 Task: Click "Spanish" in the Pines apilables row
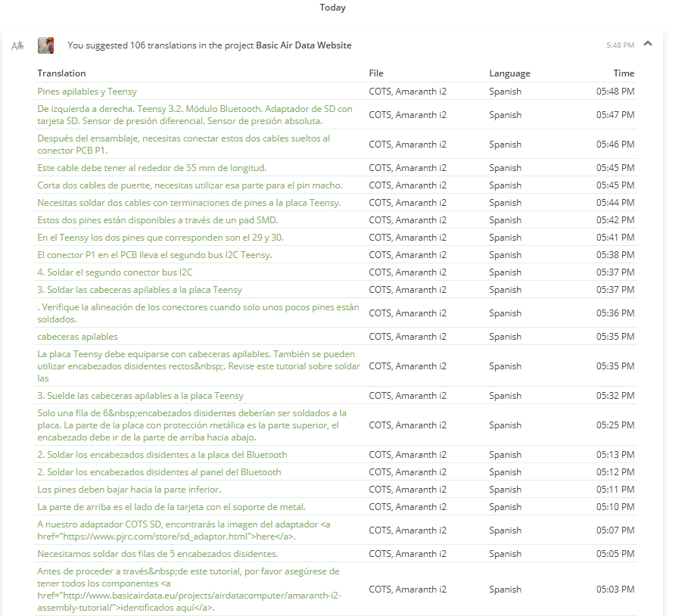tap(506, 92)
